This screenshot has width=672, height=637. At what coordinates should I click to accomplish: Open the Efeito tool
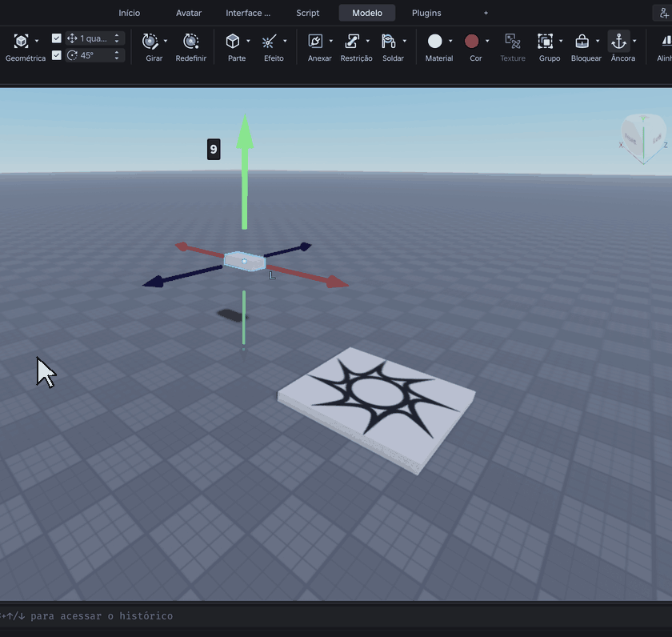coord(269,41)
